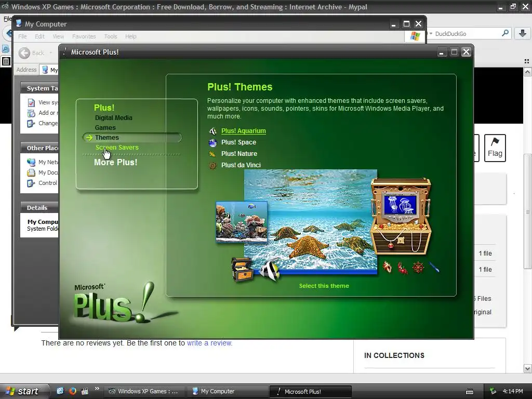Open More Plus! section

click(x=115, y=162)
